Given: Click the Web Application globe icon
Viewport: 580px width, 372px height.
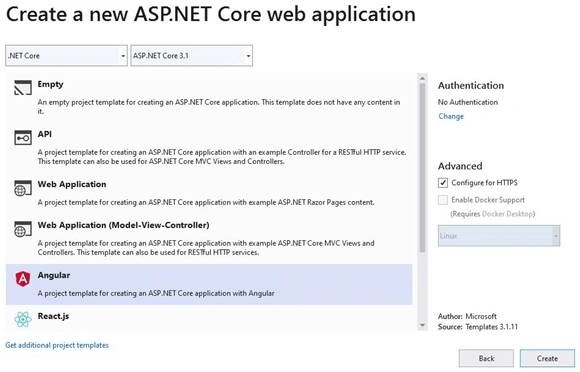Looking at the screenshot, I should pyautogui.click(x=23, y=188).
